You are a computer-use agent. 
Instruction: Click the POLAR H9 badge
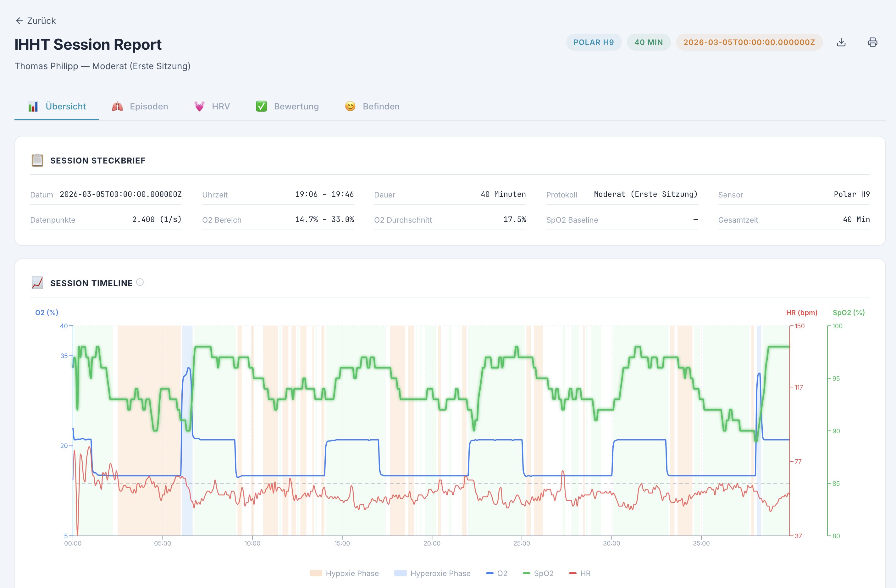point(593,42)
